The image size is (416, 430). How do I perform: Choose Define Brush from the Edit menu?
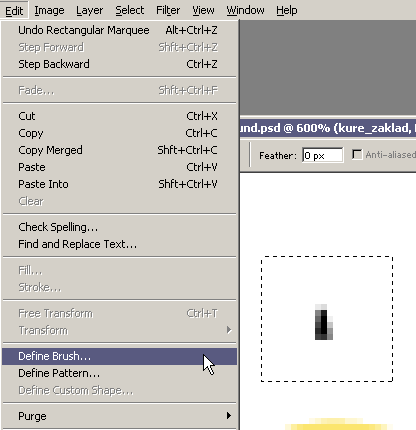(119, 356)
